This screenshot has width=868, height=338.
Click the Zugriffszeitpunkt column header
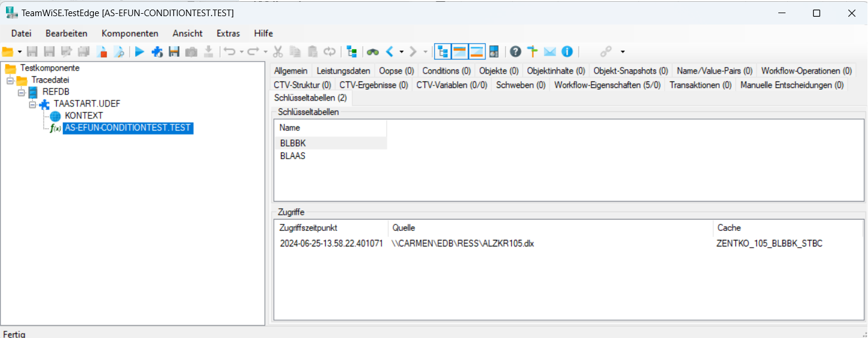310,228
